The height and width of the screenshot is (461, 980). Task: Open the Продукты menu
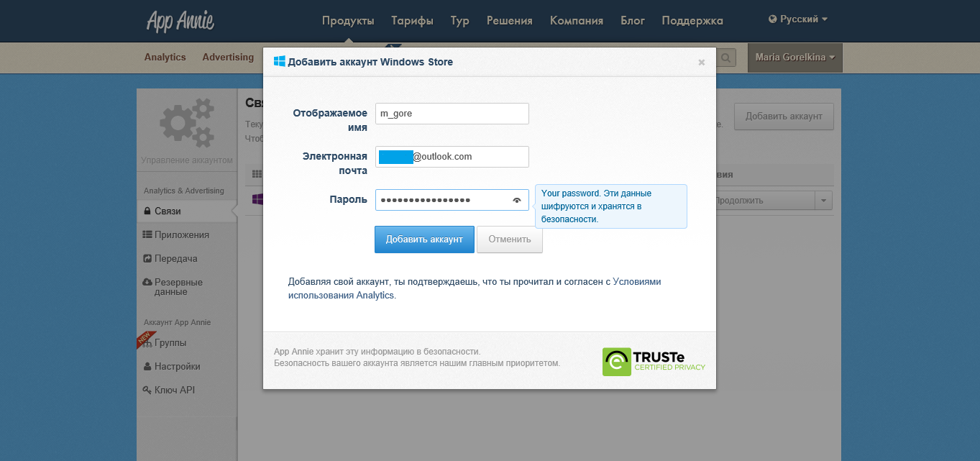point(348,21)
